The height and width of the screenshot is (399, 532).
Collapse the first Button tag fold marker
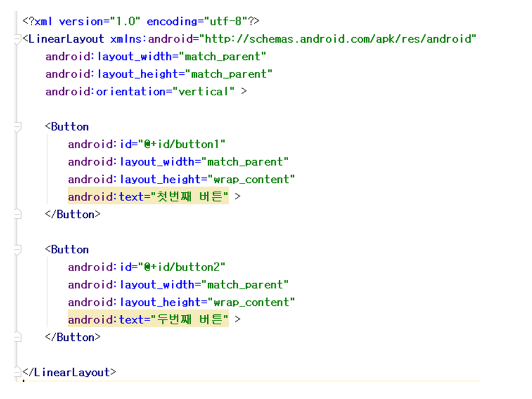tap(18, 127)
